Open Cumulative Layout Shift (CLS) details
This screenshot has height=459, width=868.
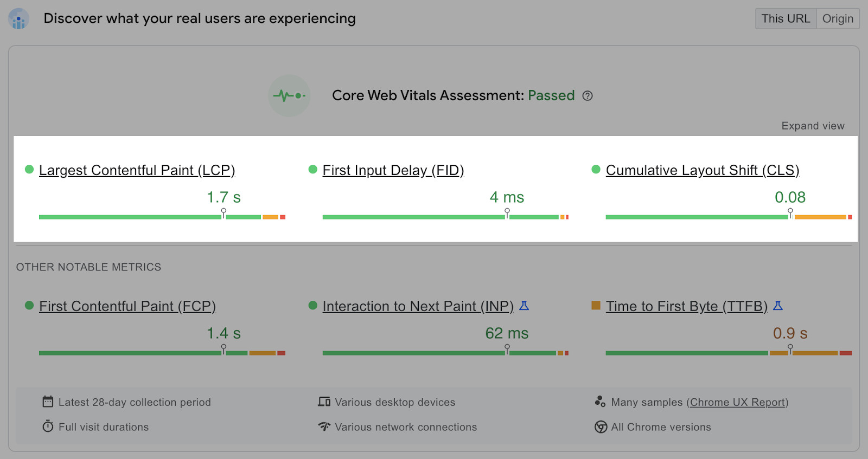703,170
